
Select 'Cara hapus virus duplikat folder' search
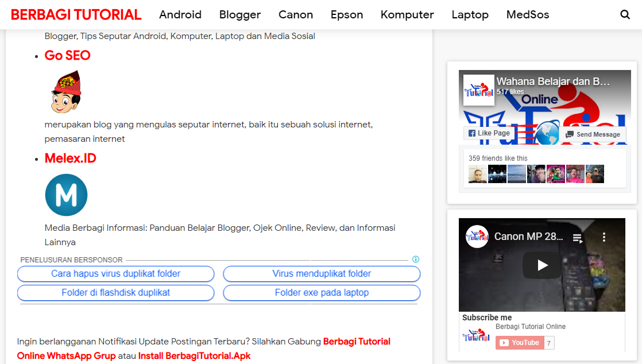click(x=116, y=274)
